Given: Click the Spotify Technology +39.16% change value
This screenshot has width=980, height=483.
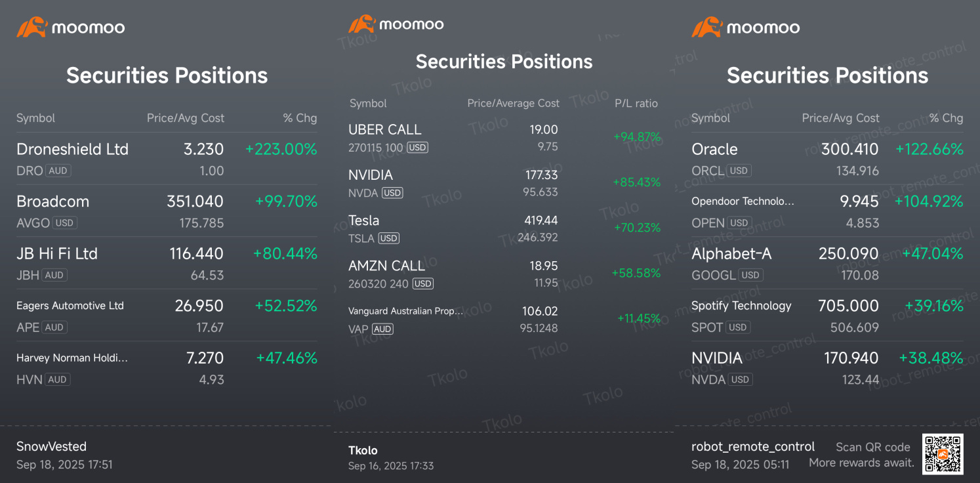Looking at the screenshot, I should [933, 306].
